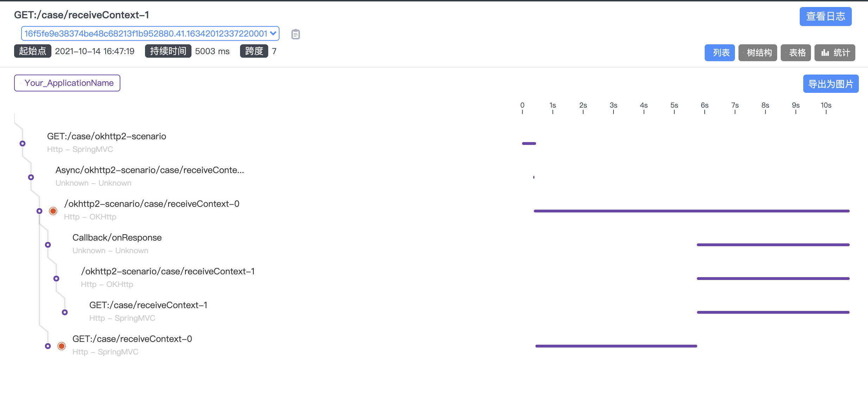
Task: Click the 查看日志 view logs button
Action: pyautogui.click(x=825, y=17)
